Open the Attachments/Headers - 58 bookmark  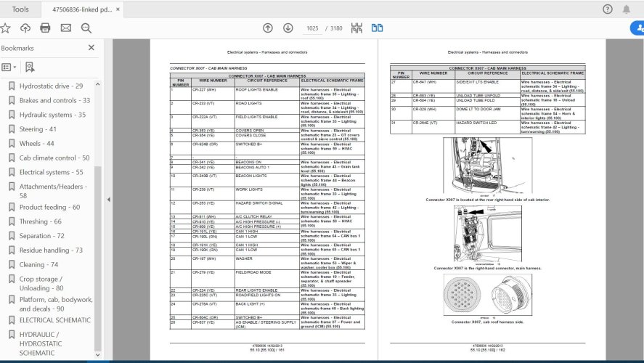point(53,191)
